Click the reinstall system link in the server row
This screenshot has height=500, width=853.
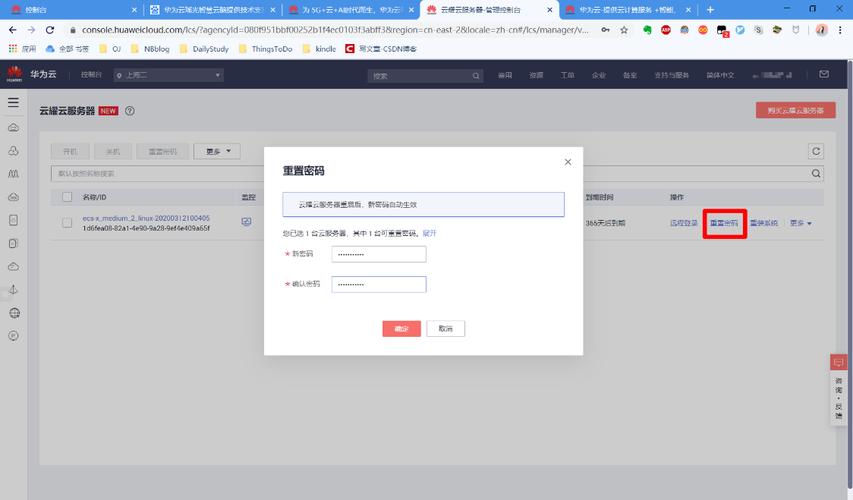click(x=764, y=223)
